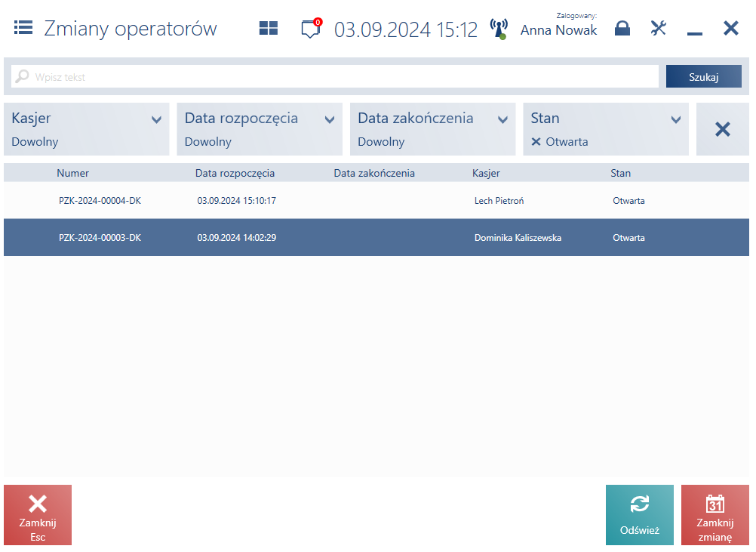
Task: Click Otwarta status of Lech Pietroń row
Action: (628, 201)
